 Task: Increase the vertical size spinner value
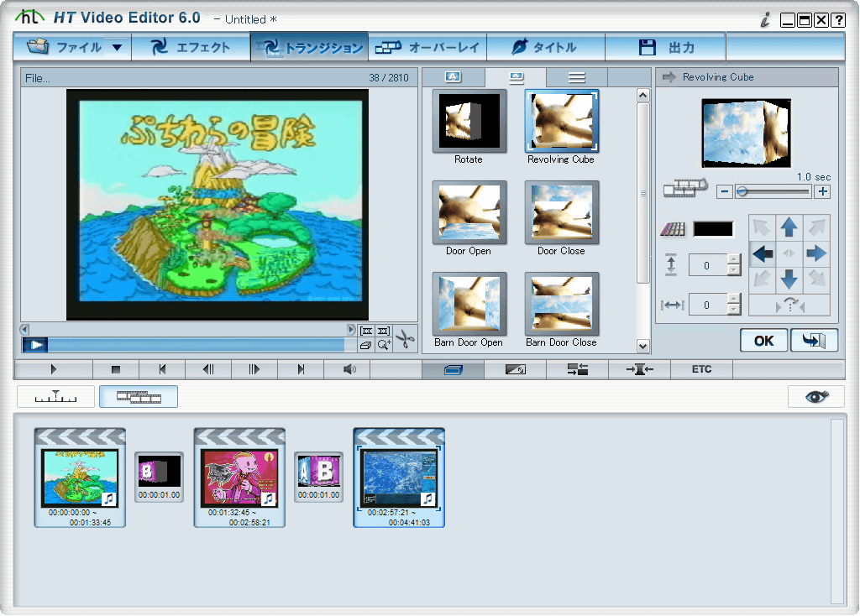734,260
